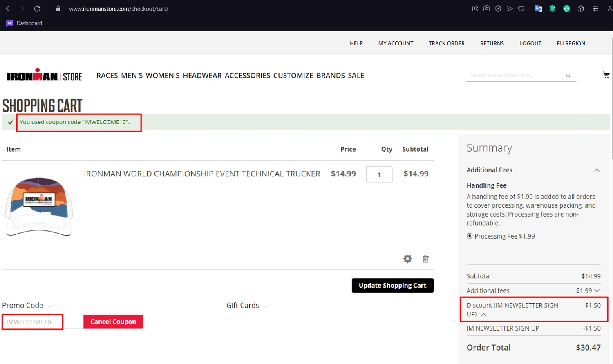Click the trucker hat product thumbnail
This screenshot has height=364, width=613.
39,206
